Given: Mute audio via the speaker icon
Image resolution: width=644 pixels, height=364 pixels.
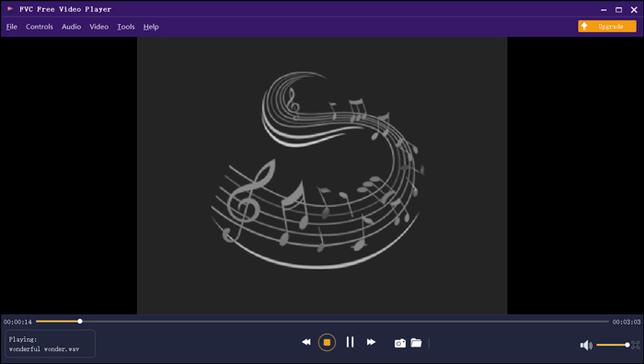Looking at the screenshot, I should point(586,345).
